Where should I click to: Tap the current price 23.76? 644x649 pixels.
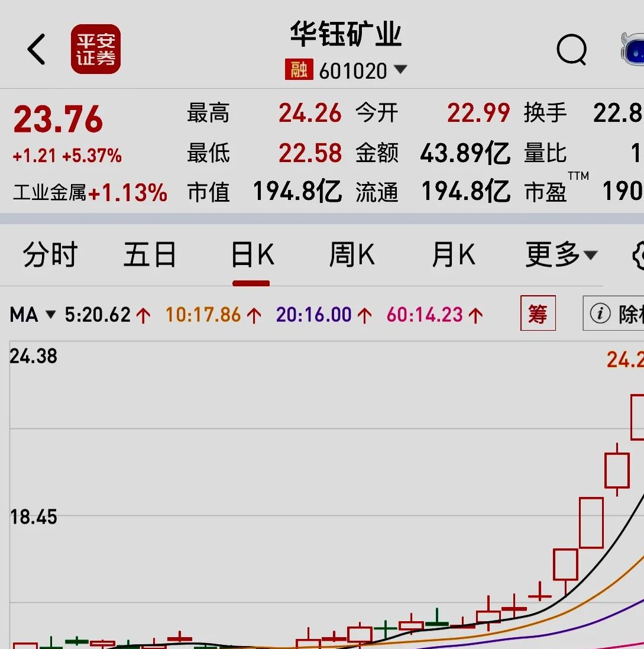[58, 120]
